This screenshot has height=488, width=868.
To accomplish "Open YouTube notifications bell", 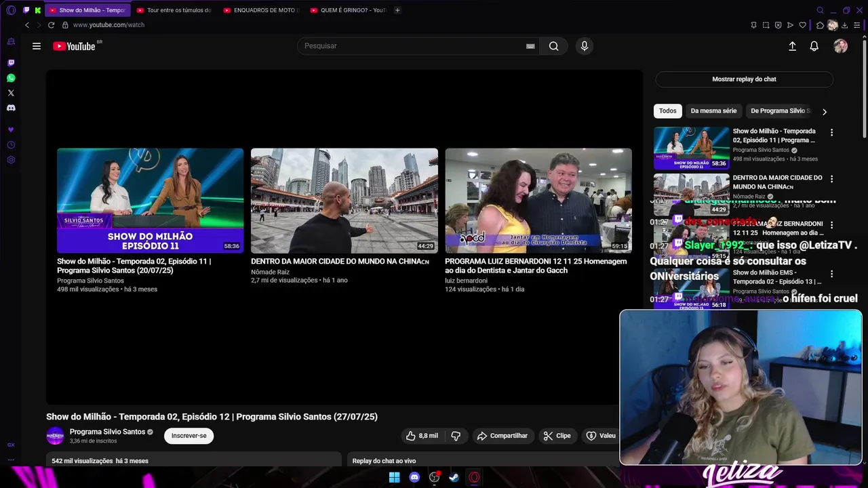I will (x=814, y=46).
